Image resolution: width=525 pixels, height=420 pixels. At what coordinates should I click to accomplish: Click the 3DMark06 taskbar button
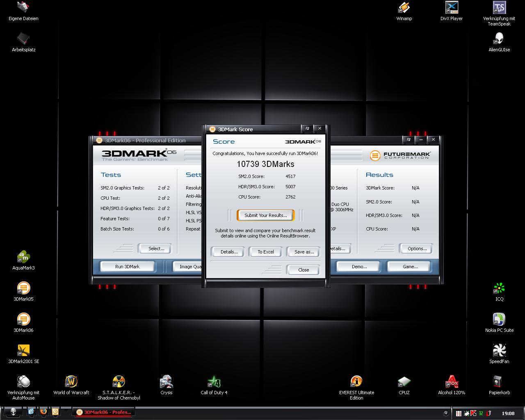tap(104, 412)
